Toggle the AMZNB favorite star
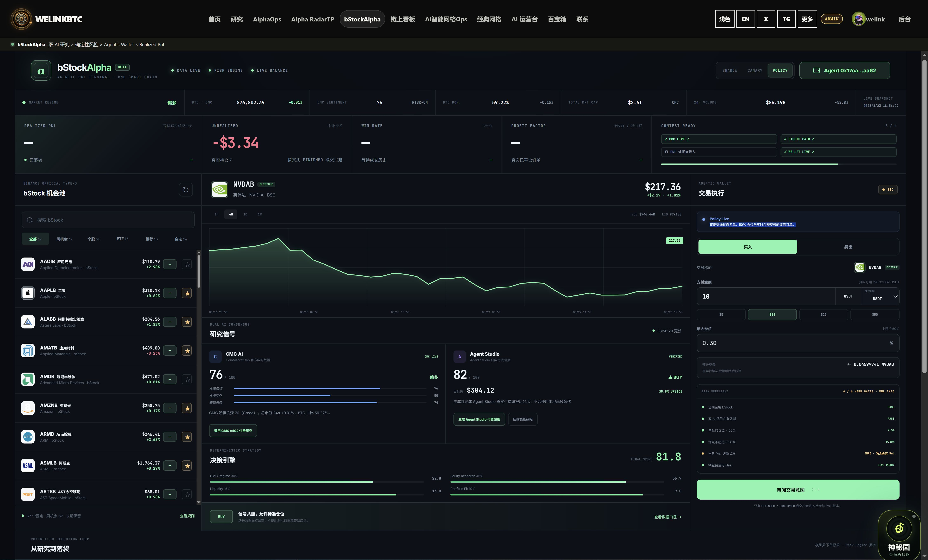The height and width of the screenshot is (560, 928). 187,408
